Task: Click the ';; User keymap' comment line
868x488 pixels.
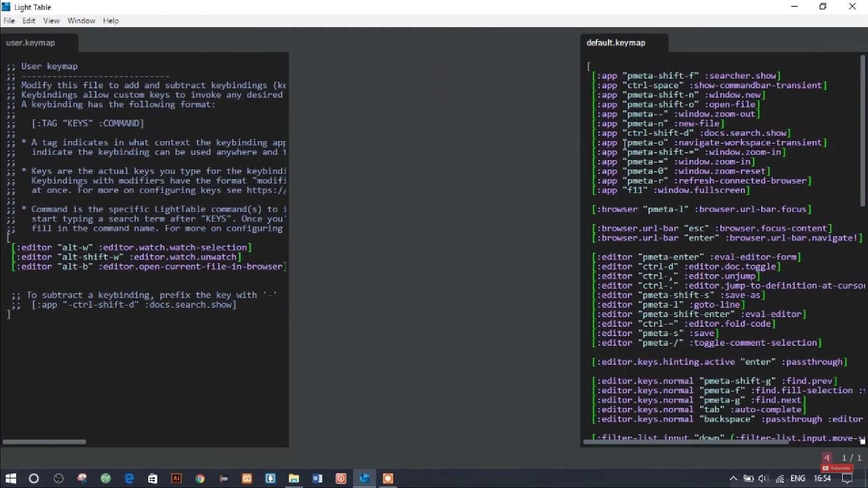Action: pos(42,66)
